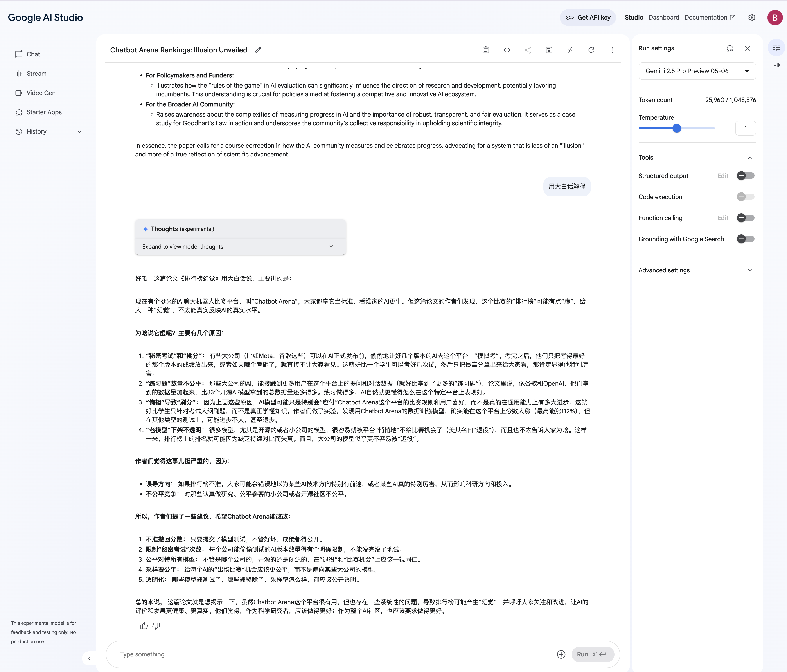Click the clear chat refresh icon
This screenshot has height=672, width=787.
[591, 50]
